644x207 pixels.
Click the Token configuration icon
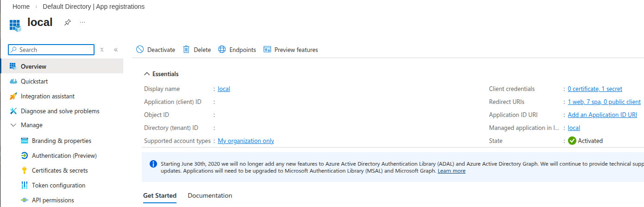click(x=25, y=185)
